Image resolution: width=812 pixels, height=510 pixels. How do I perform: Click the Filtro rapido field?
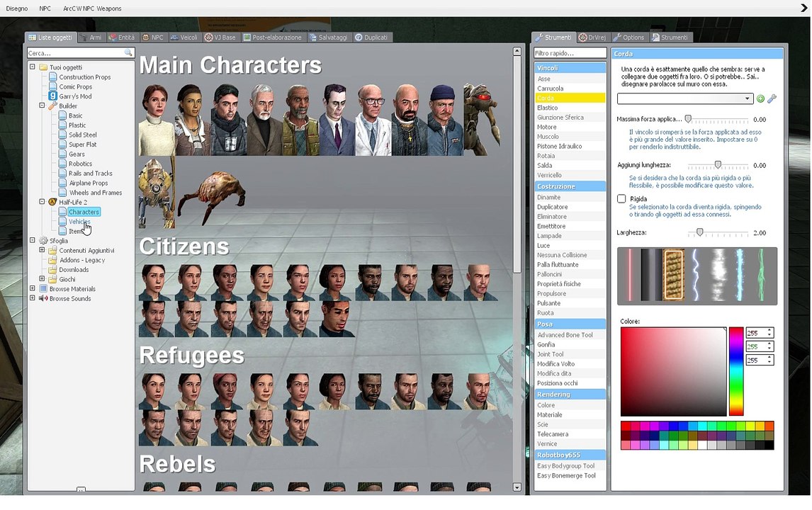tap(570, 53)
